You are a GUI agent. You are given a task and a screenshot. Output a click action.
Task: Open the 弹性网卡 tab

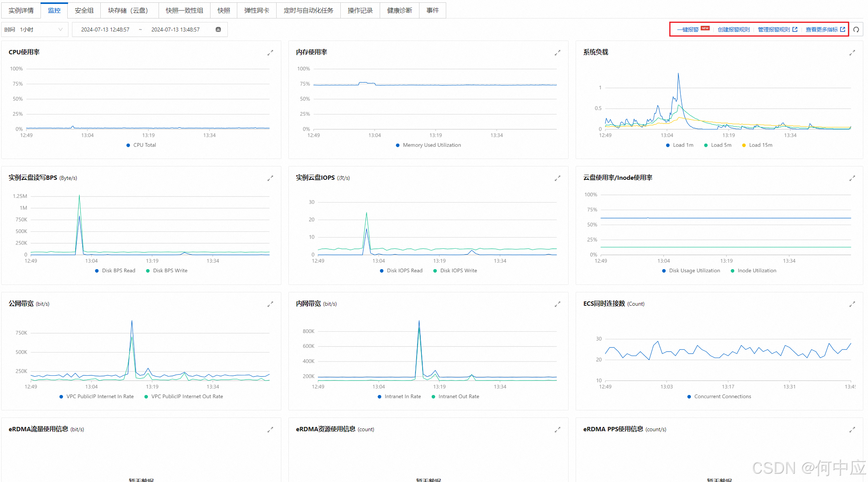(x=257, y=11)
